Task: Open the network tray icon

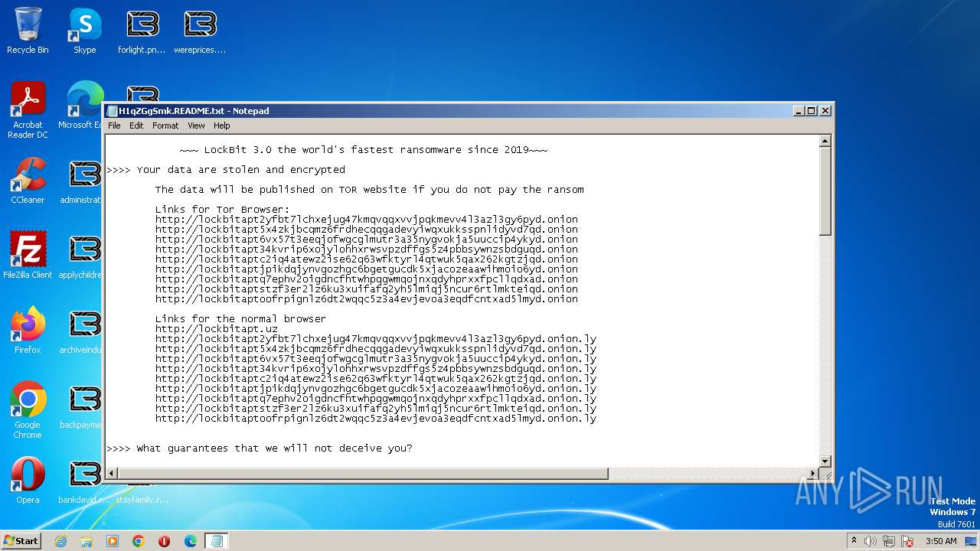Action: (x=889, y=541)
